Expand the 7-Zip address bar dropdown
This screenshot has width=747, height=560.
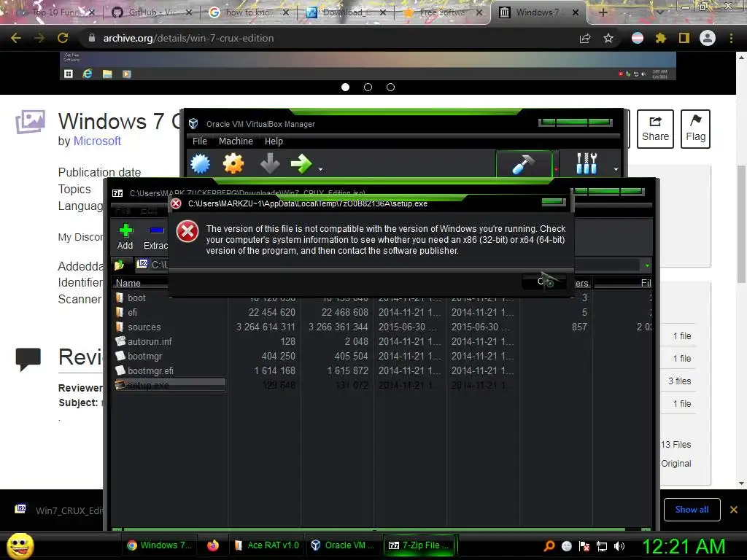pyautogui.click(x=646, y=265)
